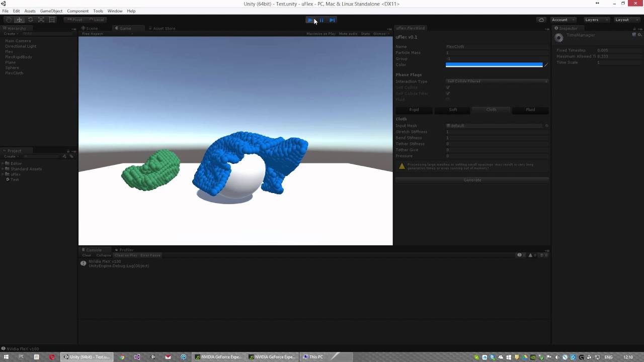Open the Inspector settings cog icon
Screen dimensions: 644x362
pyautogui.click(x=639, y=35)
